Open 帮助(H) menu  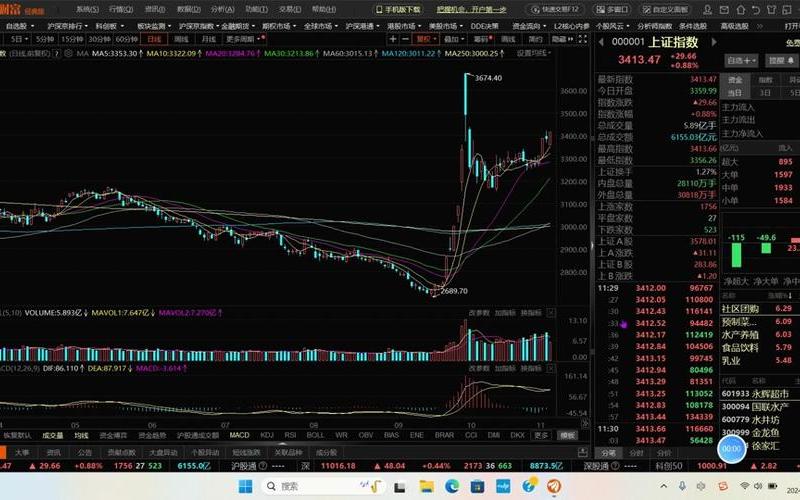[323, 10]
